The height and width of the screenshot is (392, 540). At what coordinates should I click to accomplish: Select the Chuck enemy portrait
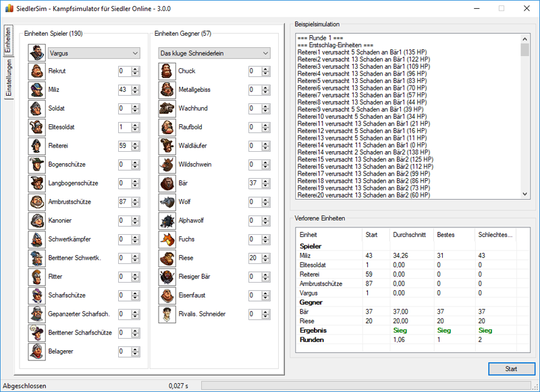coord(167,71)
